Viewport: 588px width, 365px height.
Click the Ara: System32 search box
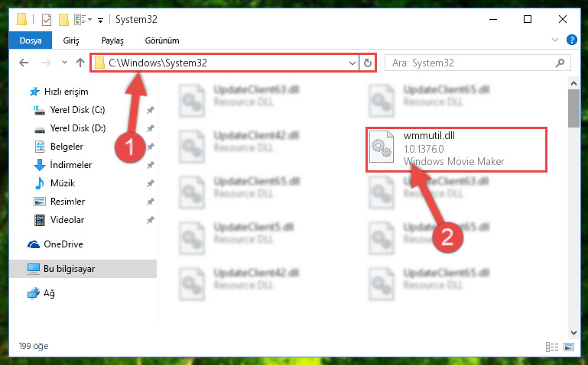click(x=473, y=63)
